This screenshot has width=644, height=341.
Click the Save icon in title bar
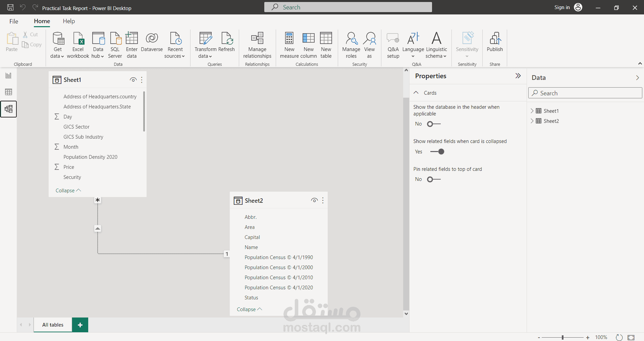pyautogui.click(x=10, y=7)
